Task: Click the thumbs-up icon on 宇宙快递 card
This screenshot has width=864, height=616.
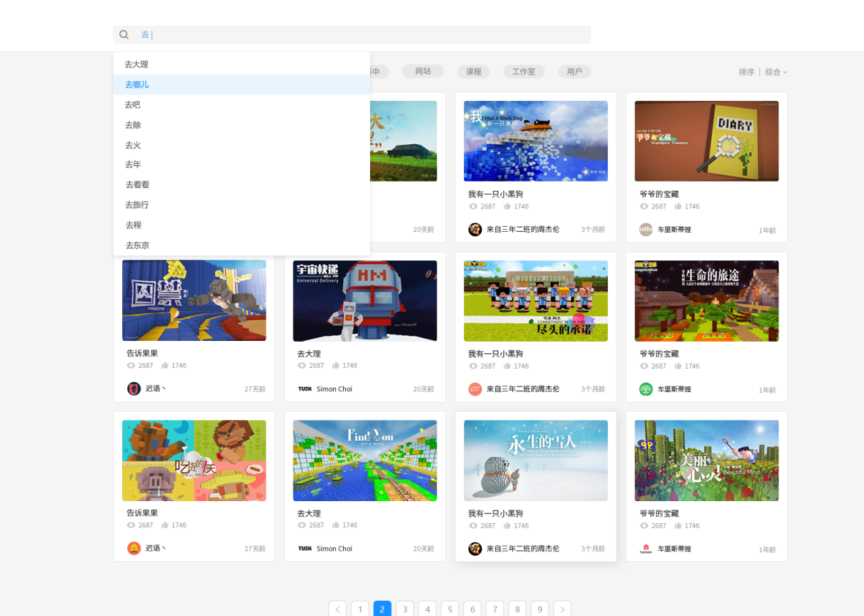Action: pyautogui.click(x=336, y=365)
